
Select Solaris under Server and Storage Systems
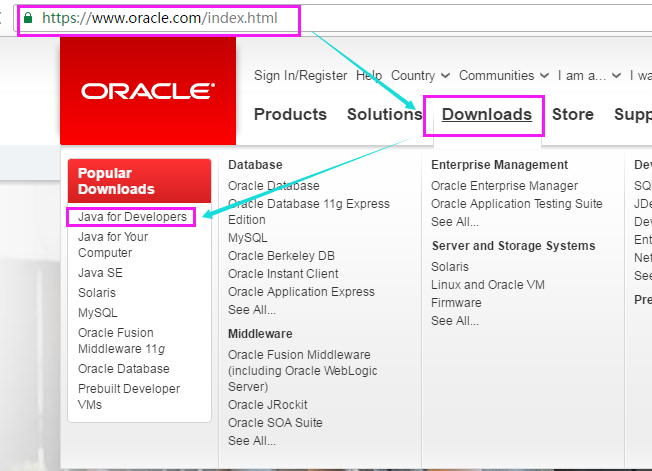point(450,266)
